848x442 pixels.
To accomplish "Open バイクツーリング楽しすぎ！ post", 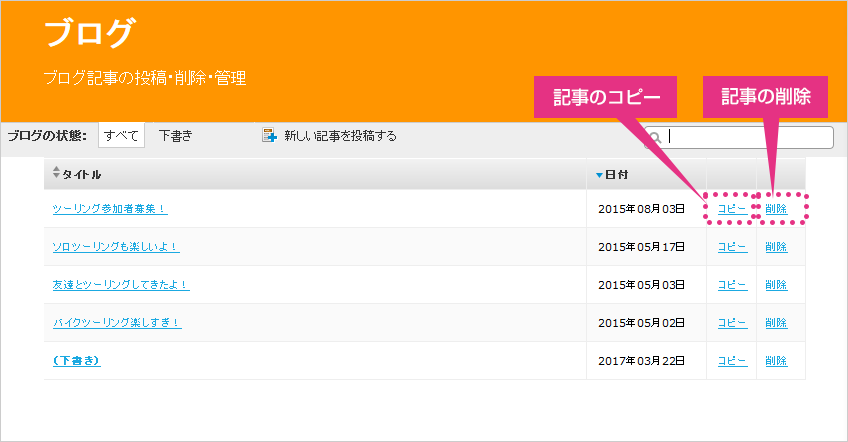I will [117, 322].
